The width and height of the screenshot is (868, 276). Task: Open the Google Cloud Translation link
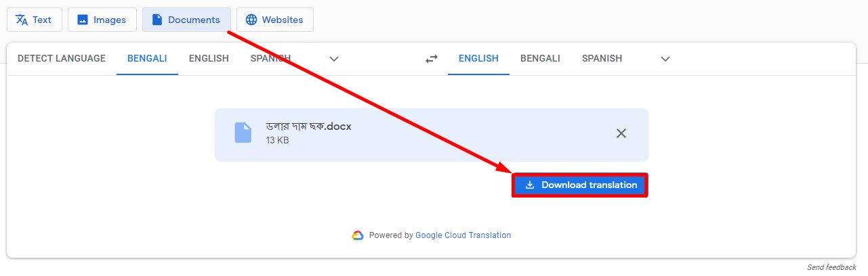coord(463,235)
